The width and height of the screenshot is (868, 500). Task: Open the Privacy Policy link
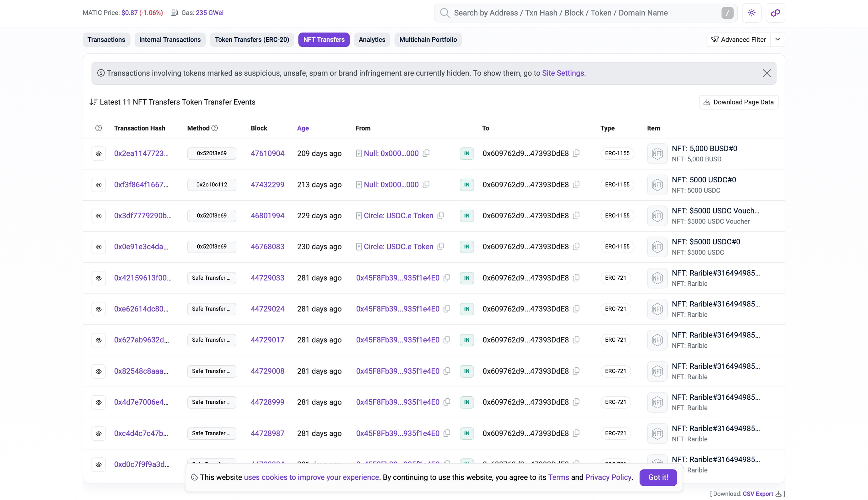tap(608, 477)
